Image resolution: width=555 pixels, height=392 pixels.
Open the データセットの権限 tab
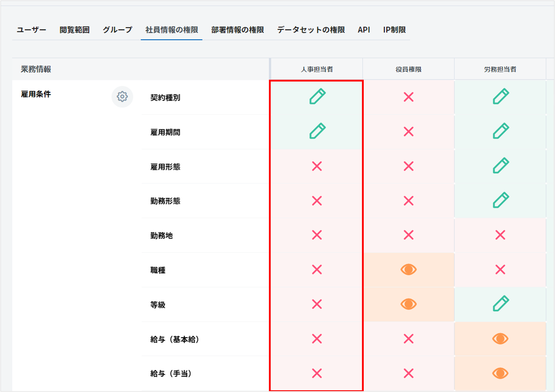click(x=311, y=30)
